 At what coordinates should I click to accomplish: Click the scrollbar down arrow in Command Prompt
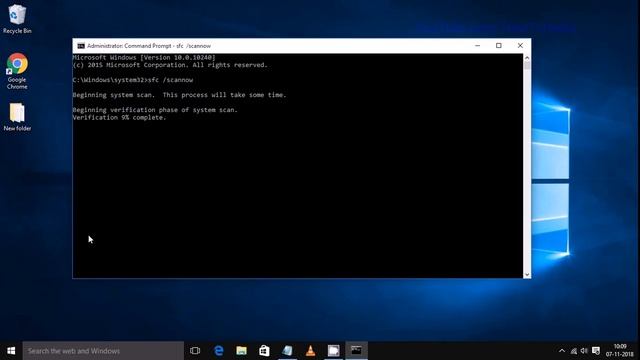527,275
